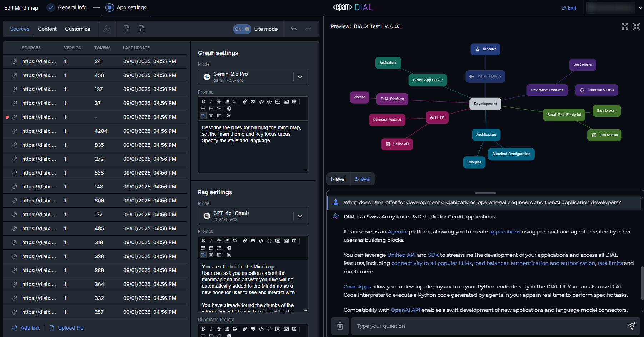Click the redo arrow in the toolbar

308,29
